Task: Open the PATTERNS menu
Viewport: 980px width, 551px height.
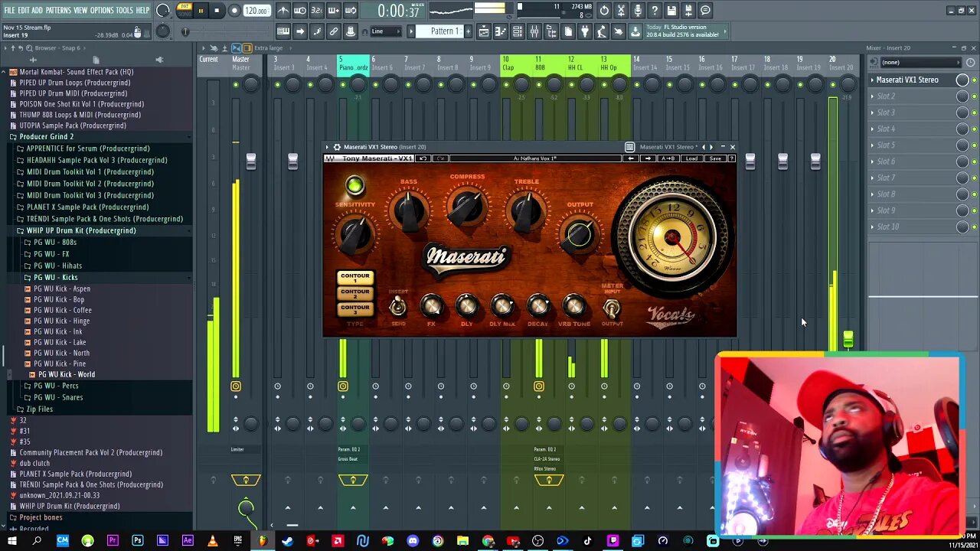Action: coord(58,10)
